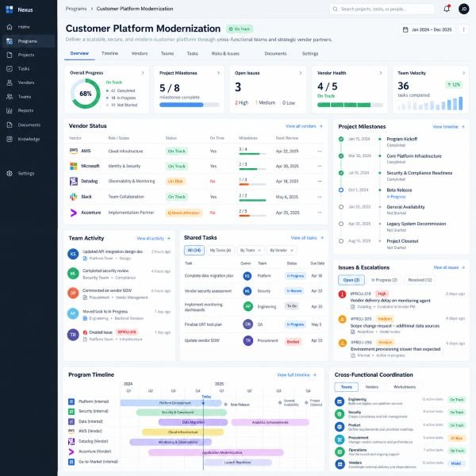Click the search projects input field
Screen dimensions: 476x476
[382, 9]
